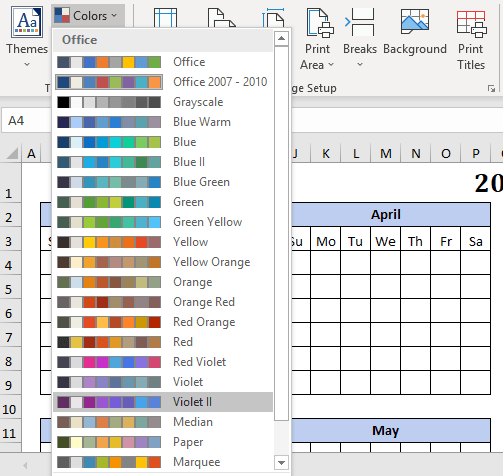This screenshot has height=476, width=503.
Task: Pick the Violet II color theme
Action: [x=163, y=402]
